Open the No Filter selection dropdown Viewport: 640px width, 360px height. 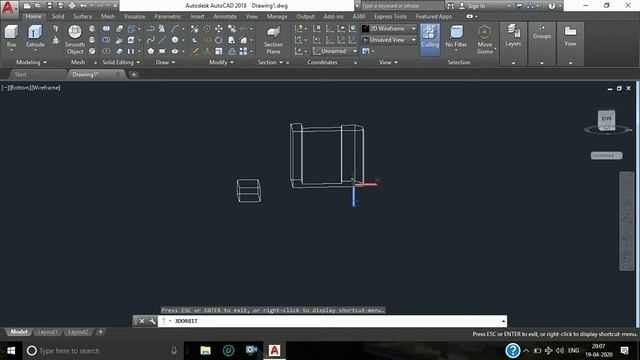click(x=456, y=38)
